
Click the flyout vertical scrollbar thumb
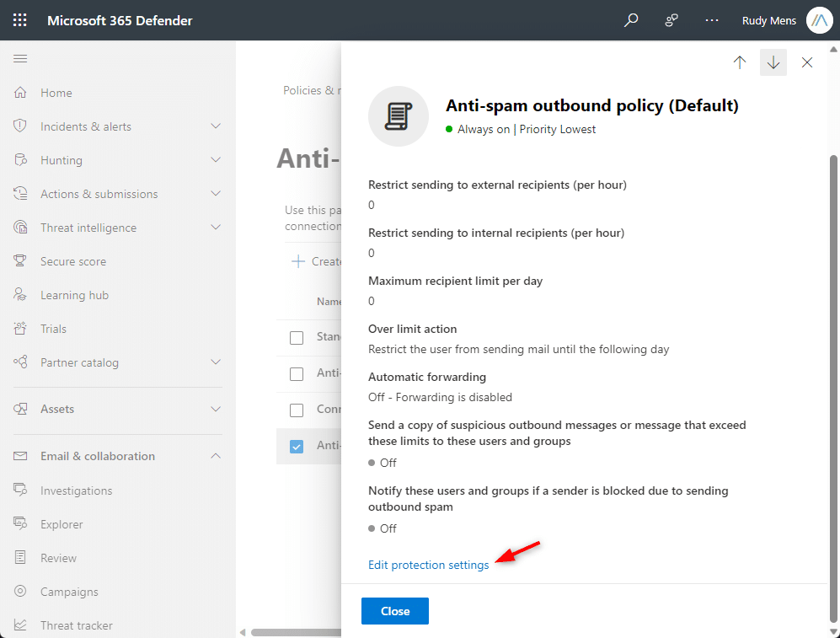[833, 389]
